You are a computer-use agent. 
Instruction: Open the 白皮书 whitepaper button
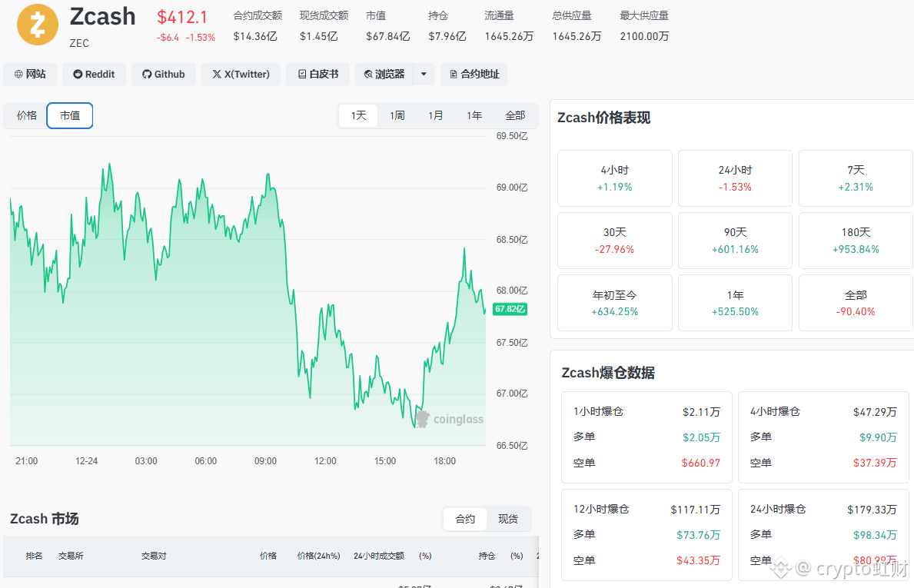click(317, 74)
